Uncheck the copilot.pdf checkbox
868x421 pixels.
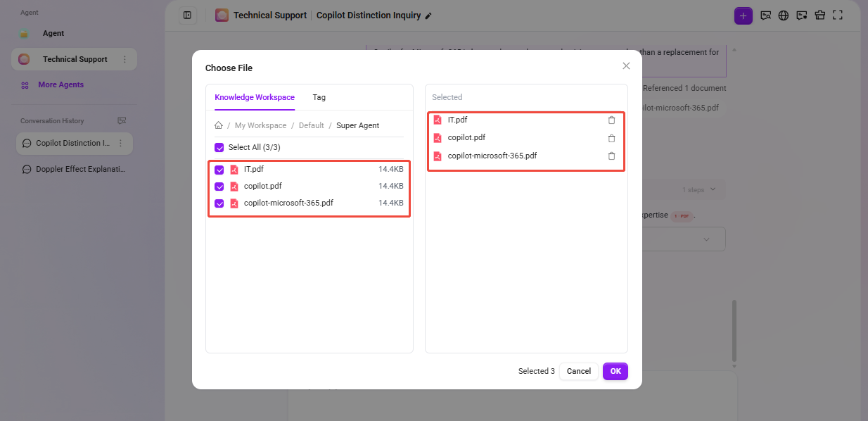[x=219, y=187]
